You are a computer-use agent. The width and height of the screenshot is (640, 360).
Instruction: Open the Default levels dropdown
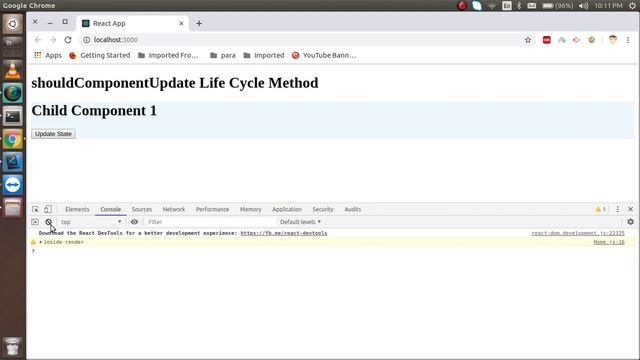tap(300, 222)
